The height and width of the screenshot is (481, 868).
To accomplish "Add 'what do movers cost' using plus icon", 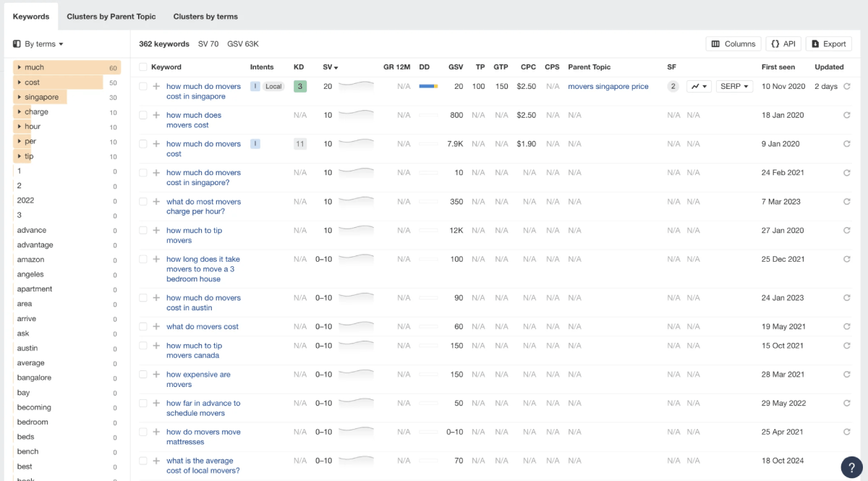I will [156, 327].
